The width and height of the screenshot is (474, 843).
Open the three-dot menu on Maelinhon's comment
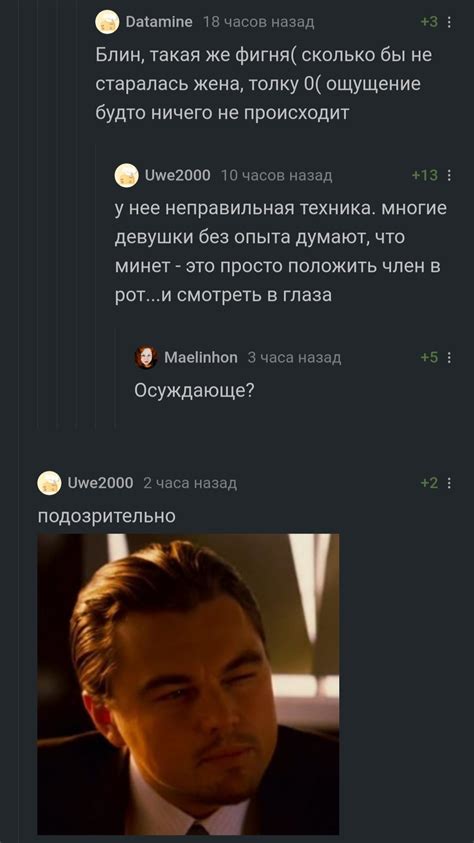click(x=449, y=358)
